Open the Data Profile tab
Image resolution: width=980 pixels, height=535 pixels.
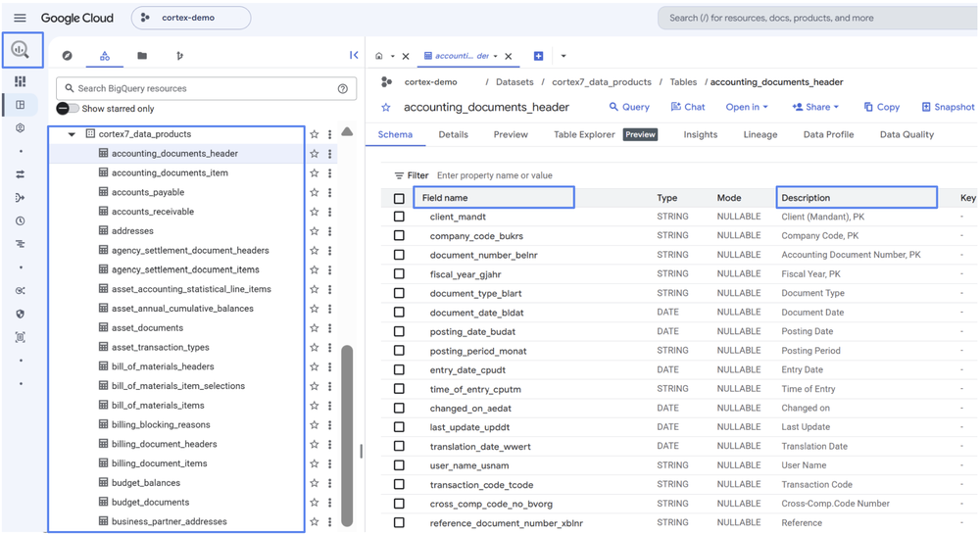tap(828, 134)
